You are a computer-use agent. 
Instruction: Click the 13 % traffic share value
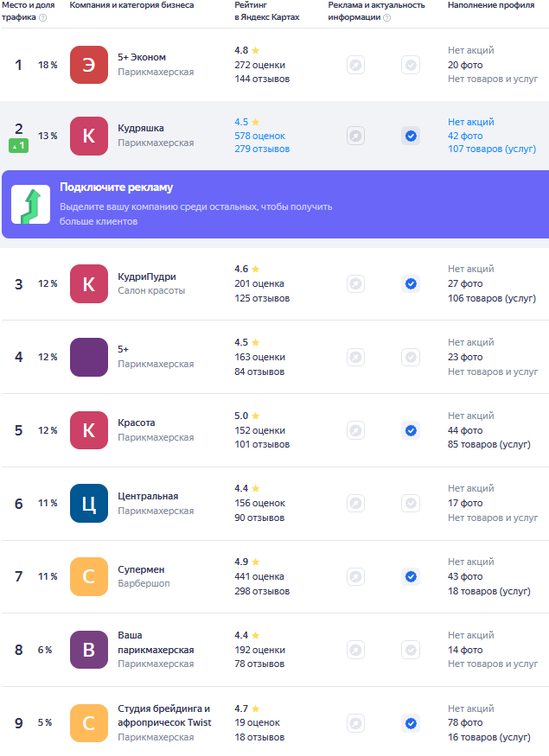click(x=48, y=136)
